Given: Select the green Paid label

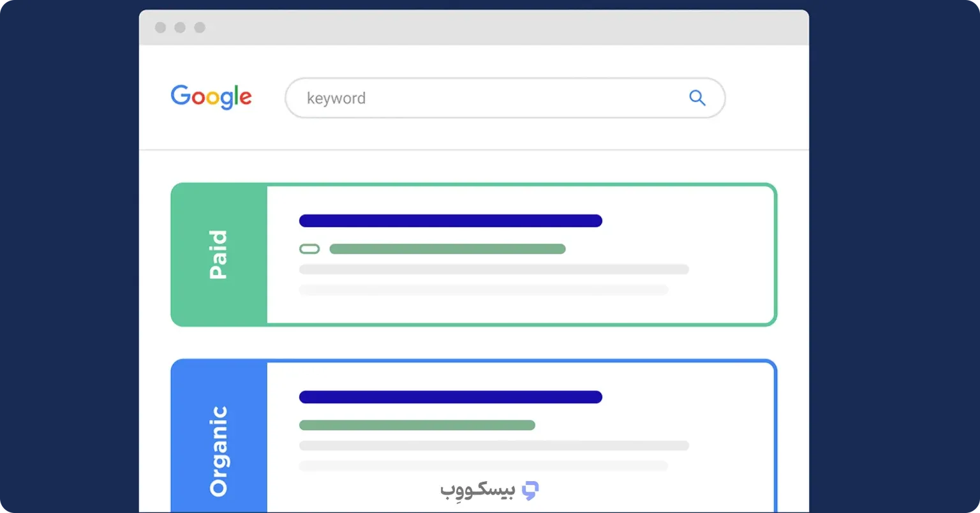Looking at the screenshot, I should [x=219, y=255].
